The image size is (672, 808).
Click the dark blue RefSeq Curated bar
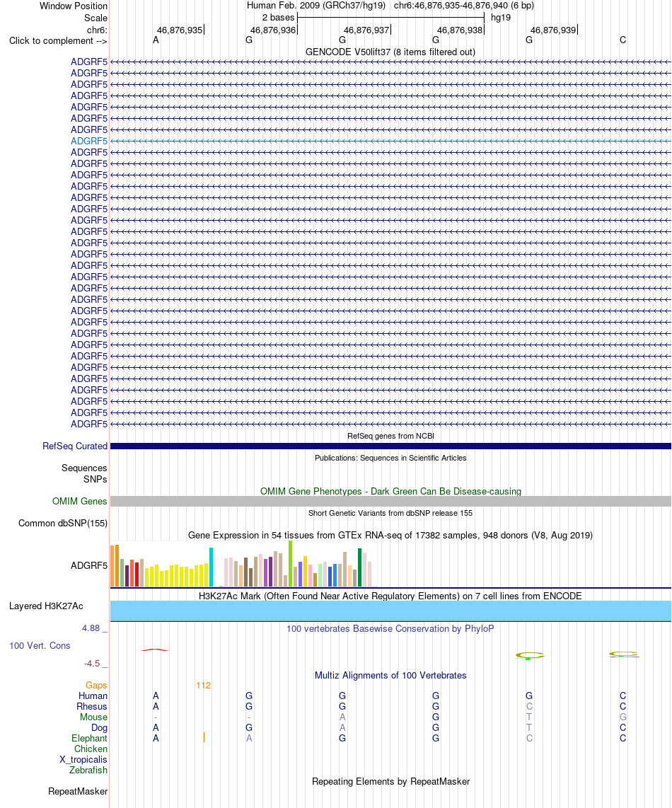click(x=390, y=446)
